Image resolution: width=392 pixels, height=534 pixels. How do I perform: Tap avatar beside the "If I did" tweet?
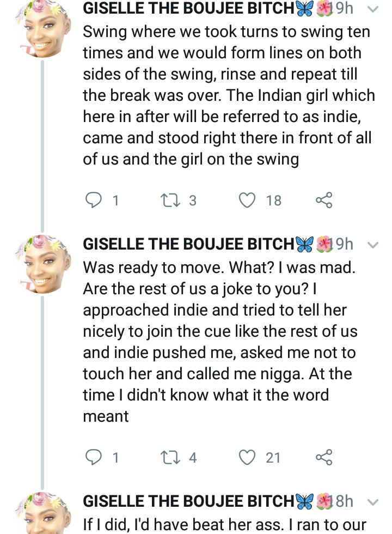42,515
